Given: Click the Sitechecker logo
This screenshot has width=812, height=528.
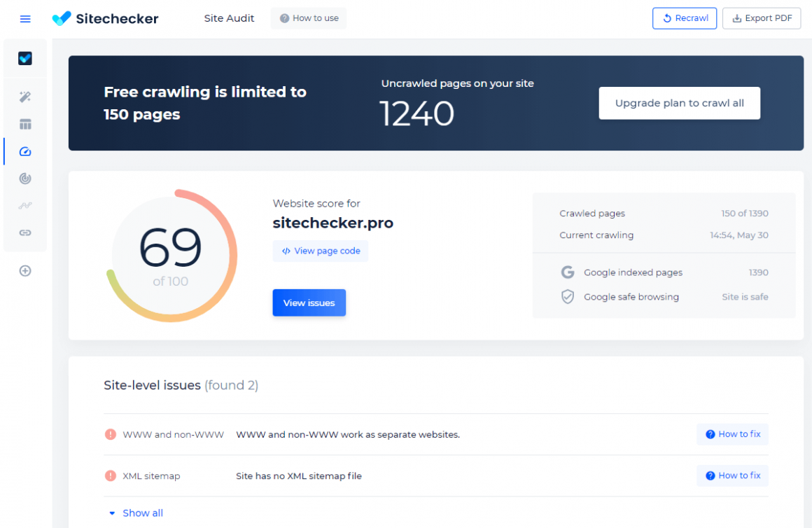Looking at the screenshot, I should coord(106,19).
